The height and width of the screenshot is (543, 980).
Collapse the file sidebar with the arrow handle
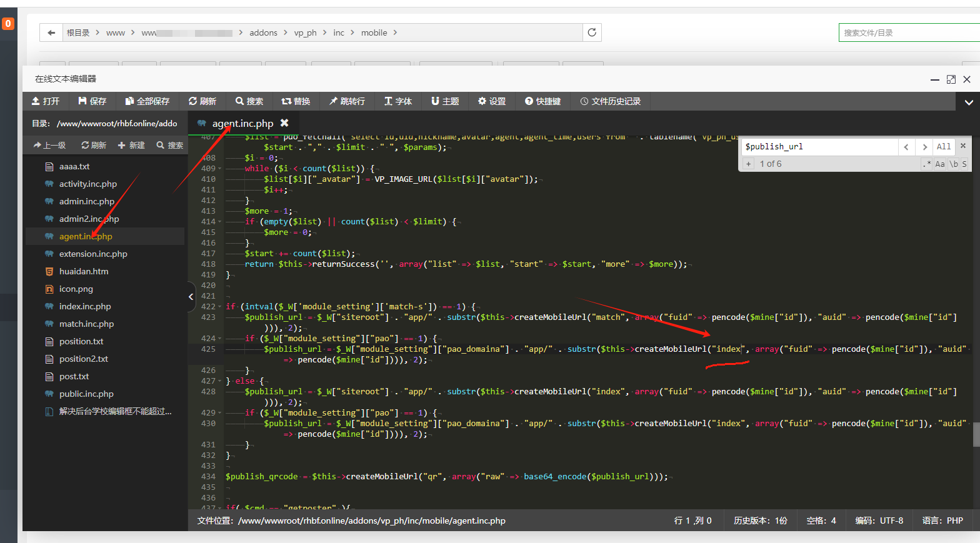pos(191,297)
